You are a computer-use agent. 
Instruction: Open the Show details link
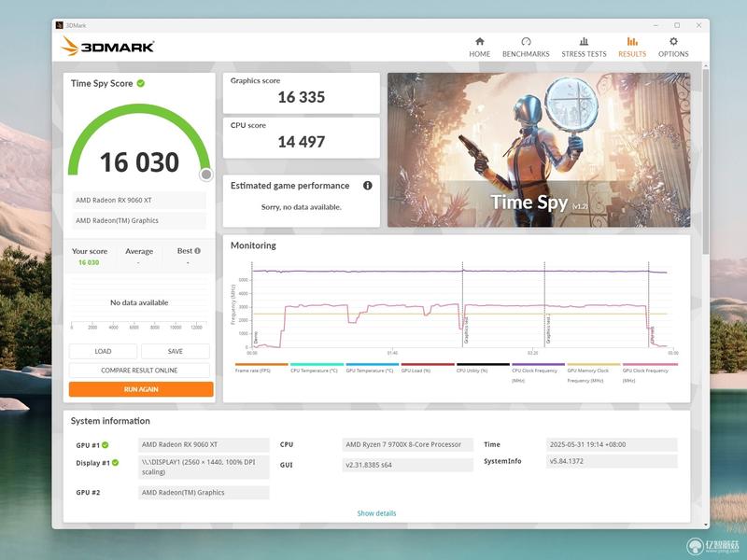tap(376, 513)
